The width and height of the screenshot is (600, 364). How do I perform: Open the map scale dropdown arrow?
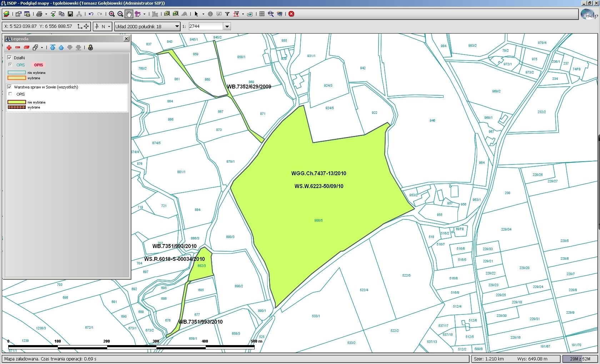[x=227, y=26]
